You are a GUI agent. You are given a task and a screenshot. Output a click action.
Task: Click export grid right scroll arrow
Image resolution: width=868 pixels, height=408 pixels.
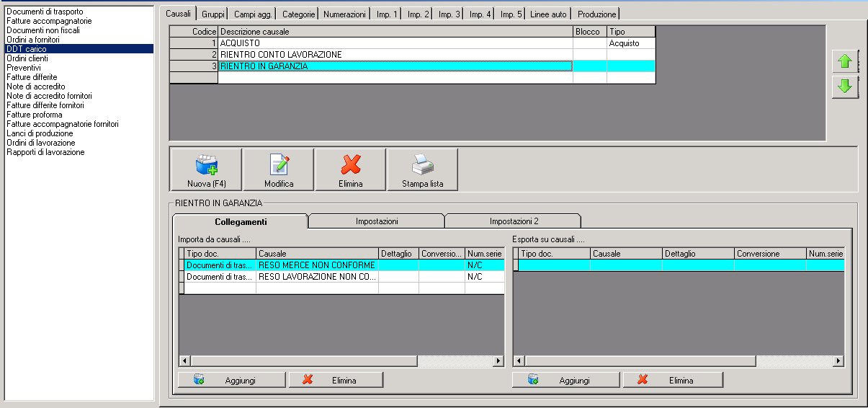pos(838,360)
